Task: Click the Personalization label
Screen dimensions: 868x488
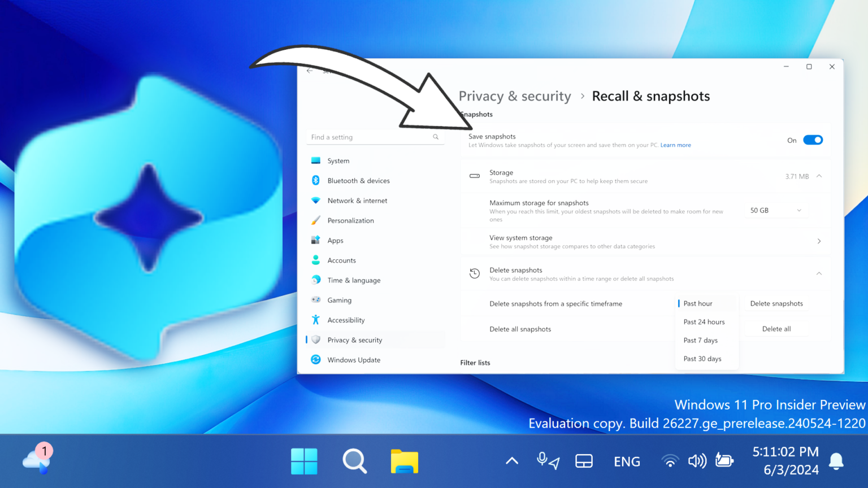Action: [350, 220]
